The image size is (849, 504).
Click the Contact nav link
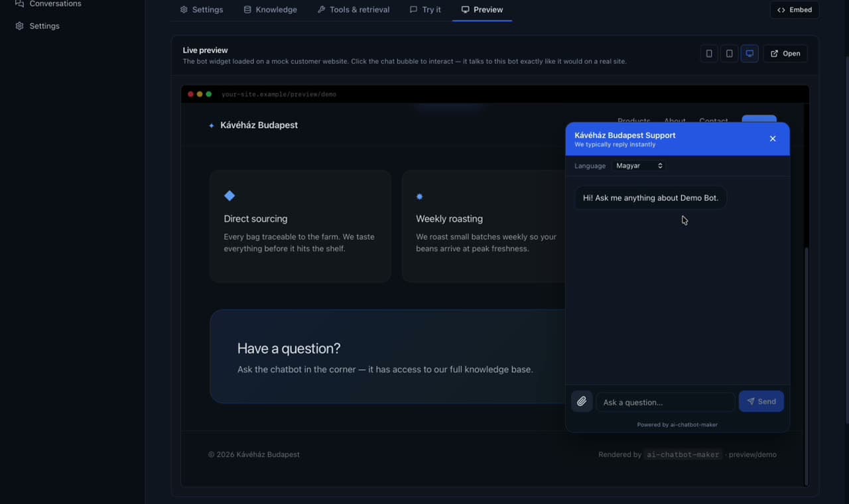[x=714, y=121]
